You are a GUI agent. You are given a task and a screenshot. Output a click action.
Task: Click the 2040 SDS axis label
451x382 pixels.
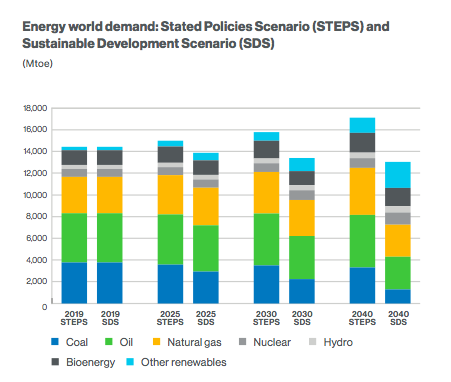[x=398, y=318]
